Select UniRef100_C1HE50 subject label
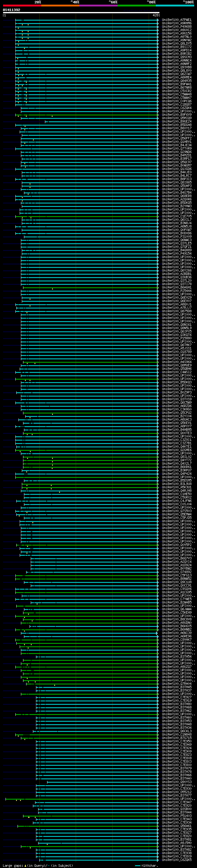 click(176, 494)
